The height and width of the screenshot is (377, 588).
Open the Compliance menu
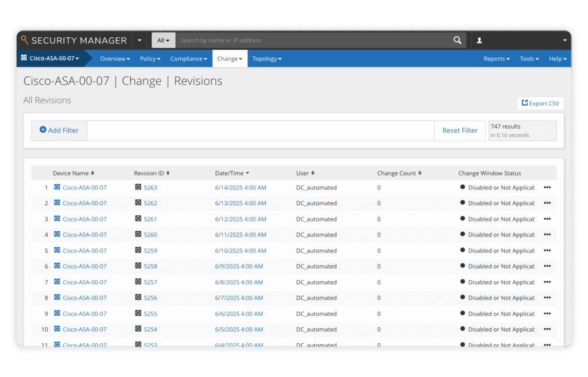(x=188, y=59)
